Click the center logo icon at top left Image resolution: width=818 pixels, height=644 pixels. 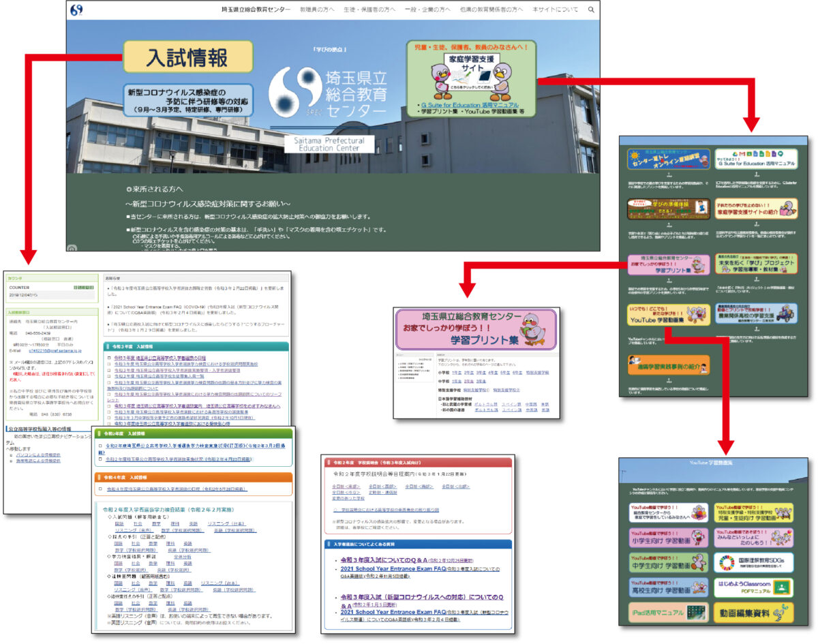coord(76,10)
